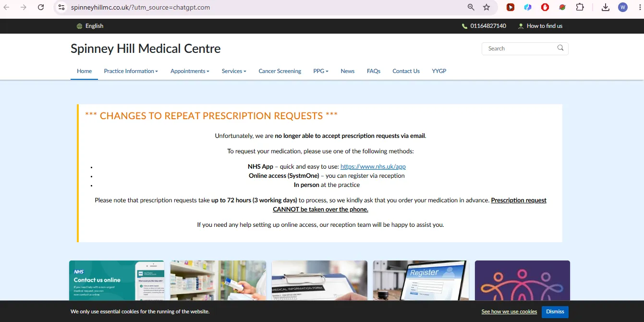
Task: Go back using the browser back arrow
Action: [x=6, y=7]
